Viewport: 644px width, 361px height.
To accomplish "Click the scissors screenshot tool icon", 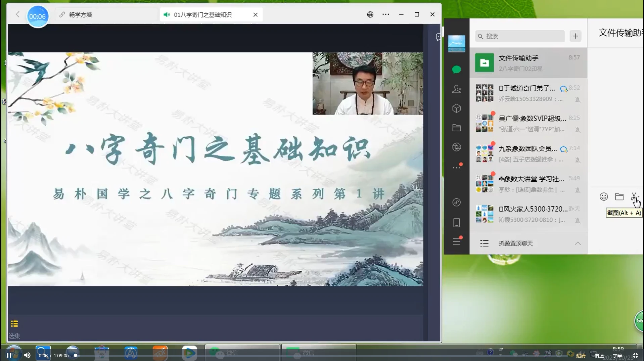I will point(634,196).
